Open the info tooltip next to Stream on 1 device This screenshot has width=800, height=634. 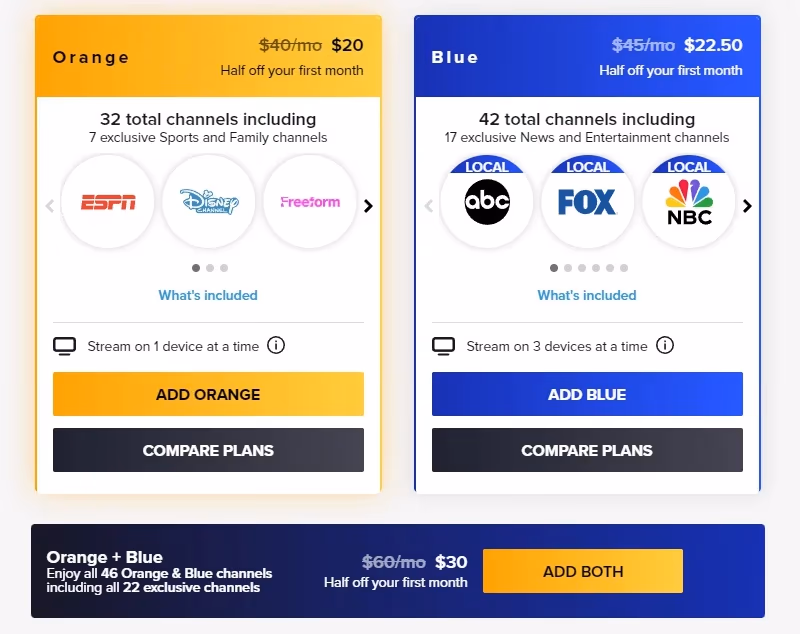(277, 345)
